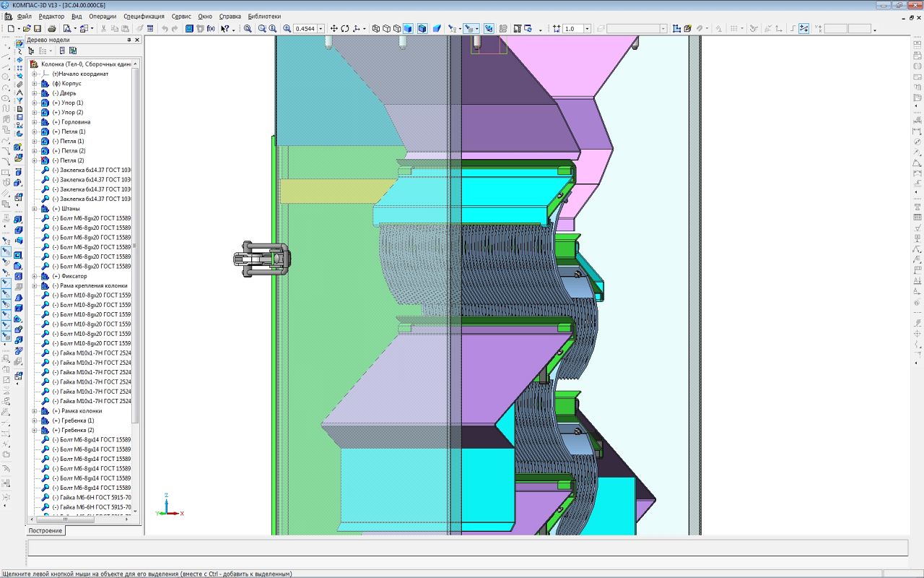Open the Операции menu
This screenshot has width=924, height=578.
pyautogui.click(x=103, y=16)
